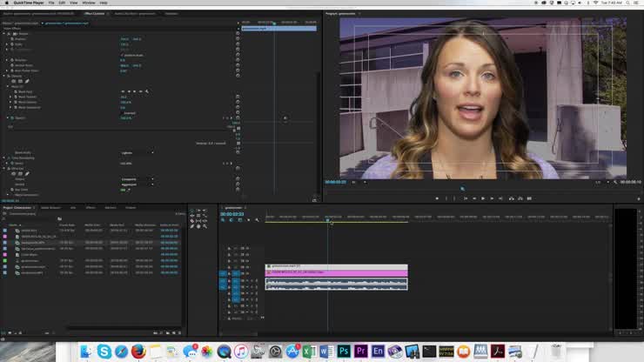Toggle the Uniform Scale checkbox
Viewport: 644px width, 362px height.
[121, 55]
